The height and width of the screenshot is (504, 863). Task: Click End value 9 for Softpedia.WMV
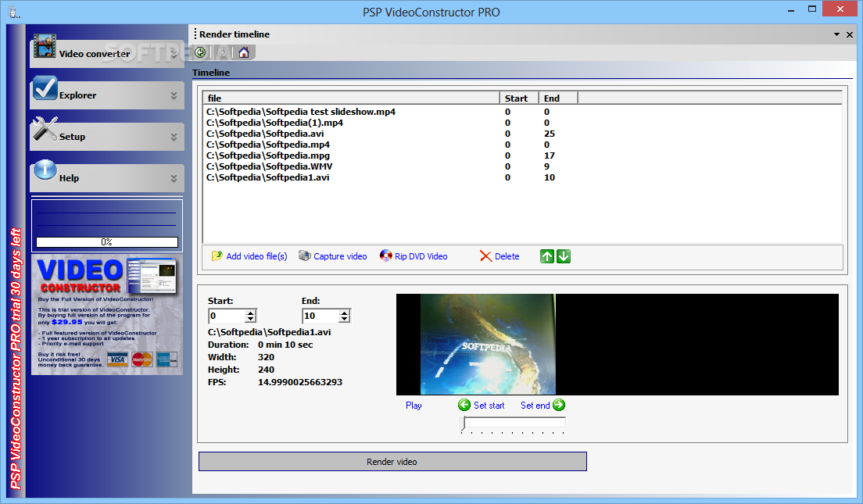click(x=546, y=166)
